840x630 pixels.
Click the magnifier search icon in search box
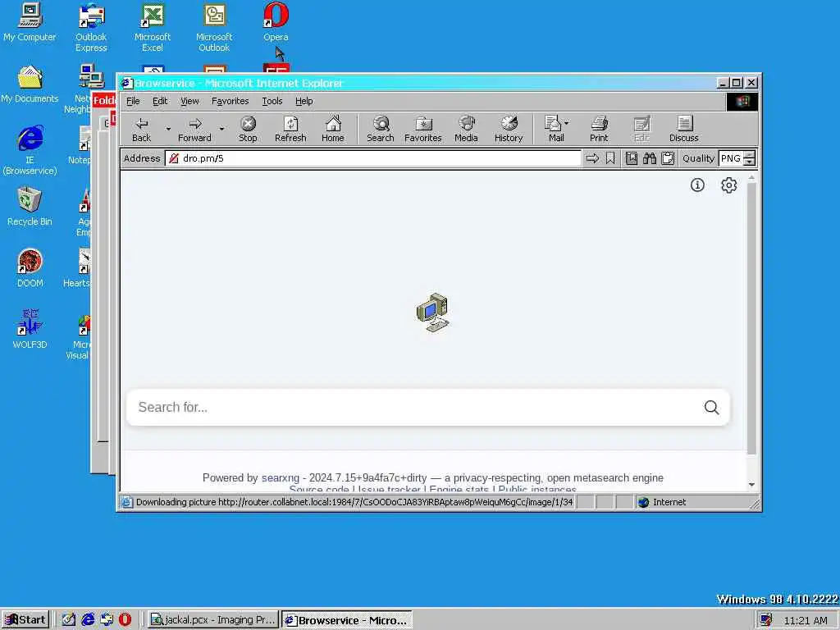point(711,408)
